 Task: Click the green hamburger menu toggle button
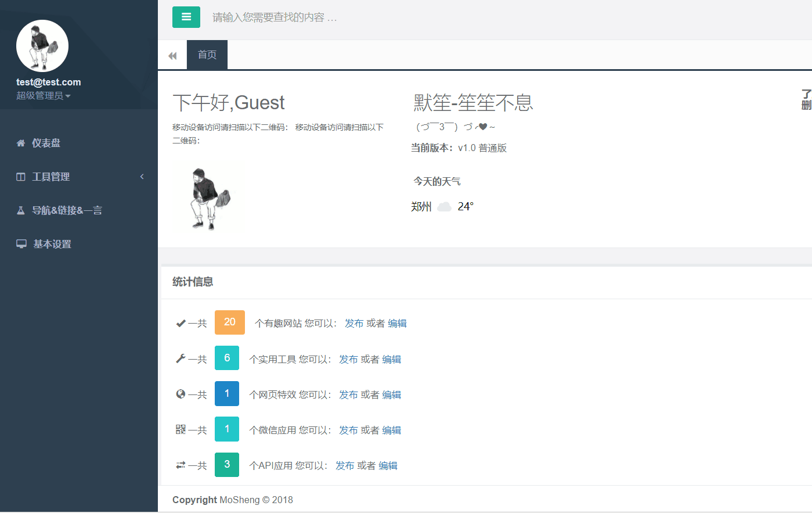[186, 17]
